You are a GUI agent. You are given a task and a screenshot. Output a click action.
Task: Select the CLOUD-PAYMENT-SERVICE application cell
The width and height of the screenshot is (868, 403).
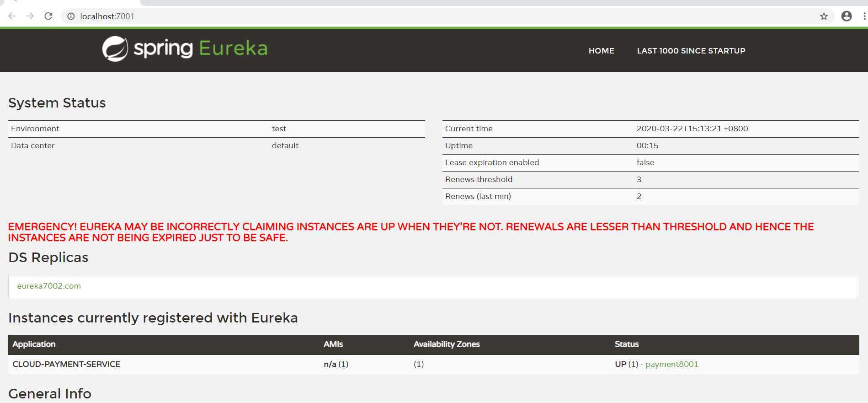(x=66, y=364)
